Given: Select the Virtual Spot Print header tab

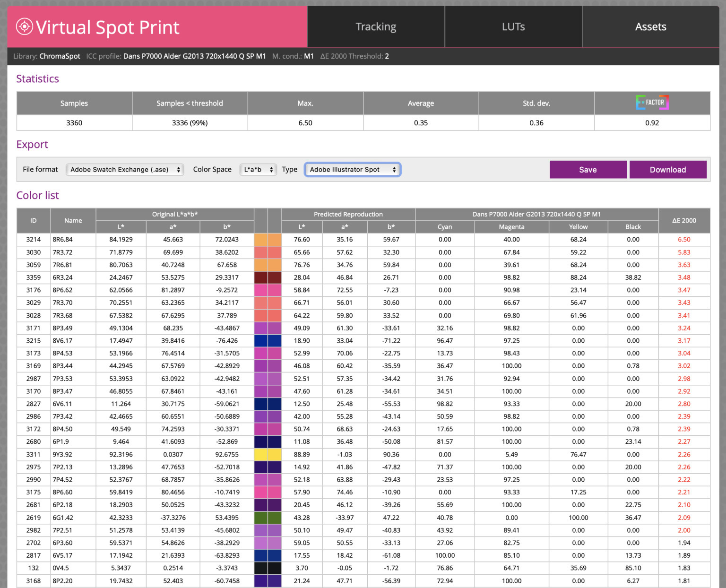Looking at the screenshot, I should point(157,26).
